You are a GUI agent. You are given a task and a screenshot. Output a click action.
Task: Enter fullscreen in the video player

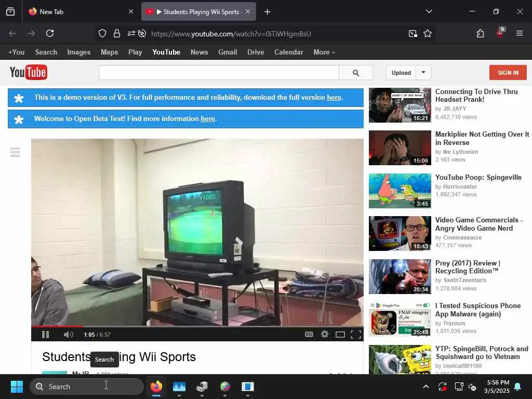coord(355,335)
